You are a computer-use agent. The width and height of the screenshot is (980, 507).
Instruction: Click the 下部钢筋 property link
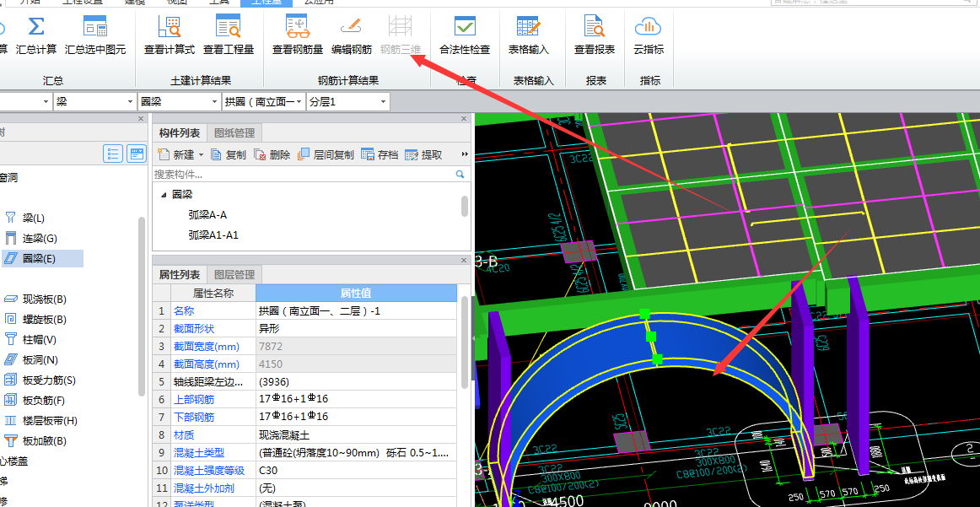[x=194, y=417]
